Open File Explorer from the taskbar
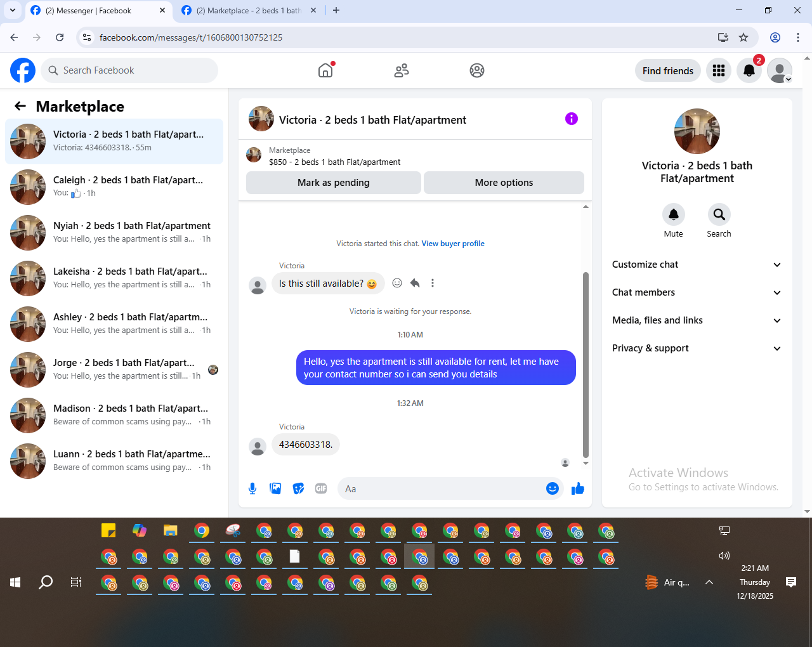Screen dimensions: 812x647 coord(170,530)
